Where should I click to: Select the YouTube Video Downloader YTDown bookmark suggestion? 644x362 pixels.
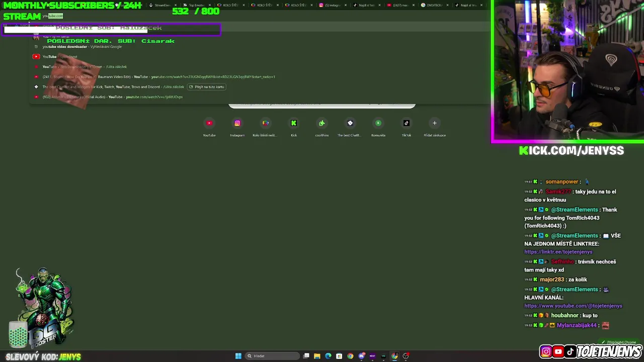click(259, 67)
